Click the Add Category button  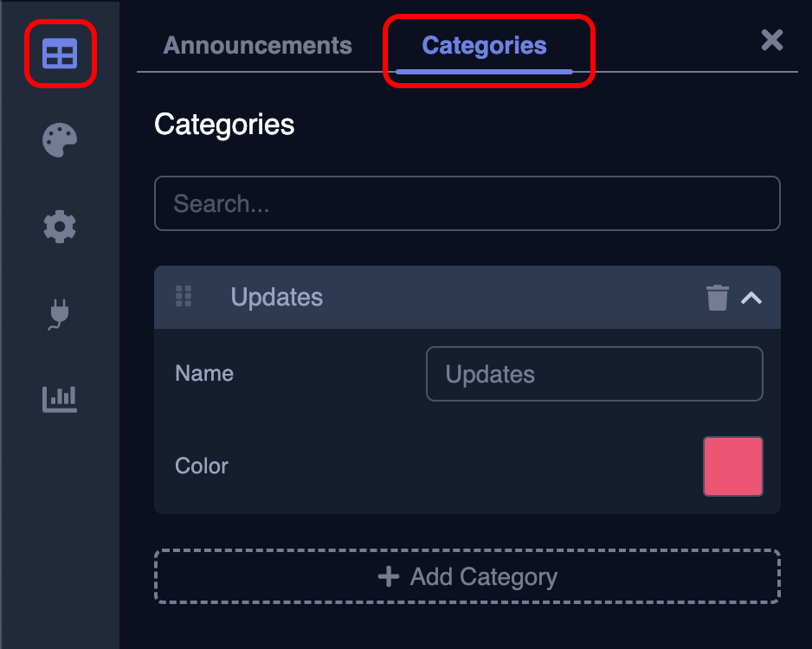[x=467, y=576]
